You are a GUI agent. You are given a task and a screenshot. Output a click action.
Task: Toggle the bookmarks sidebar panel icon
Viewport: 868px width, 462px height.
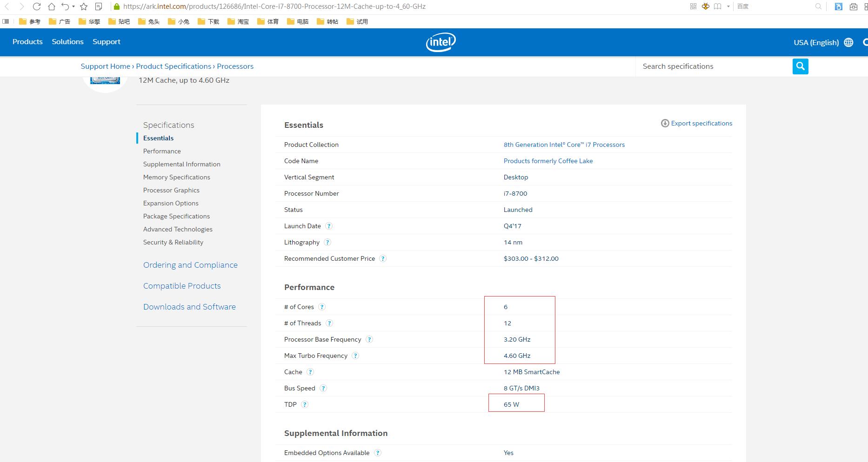pos(6,21)
